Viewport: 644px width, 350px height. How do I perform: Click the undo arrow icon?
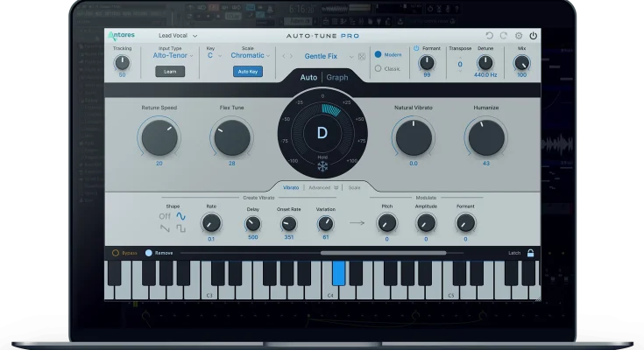[x=490, y=35]
